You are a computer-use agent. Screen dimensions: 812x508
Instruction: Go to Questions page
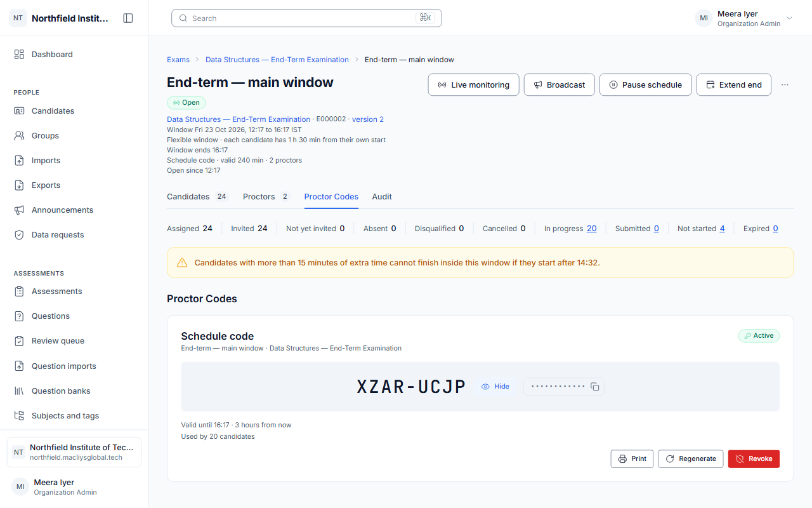pyautogui.click(x=74, y=316)
